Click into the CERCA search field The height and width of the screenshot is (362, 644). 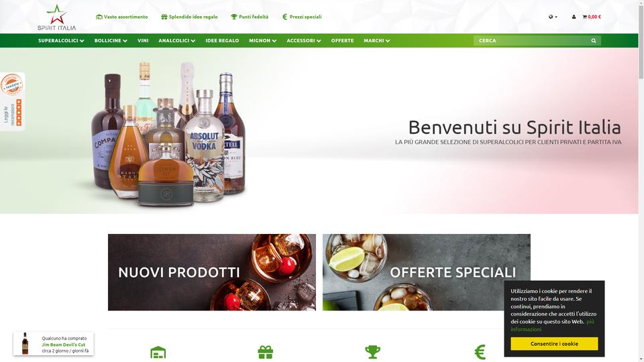(532, 41)
